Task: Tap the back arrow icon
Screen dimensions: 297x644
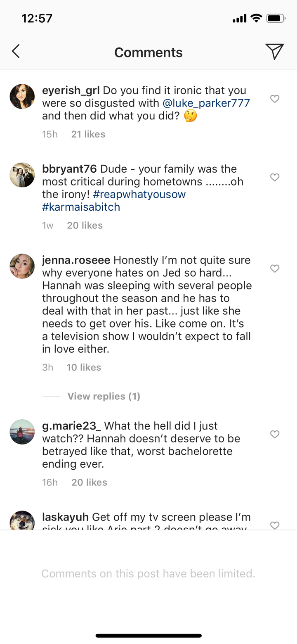Action: tap(16, 52)
